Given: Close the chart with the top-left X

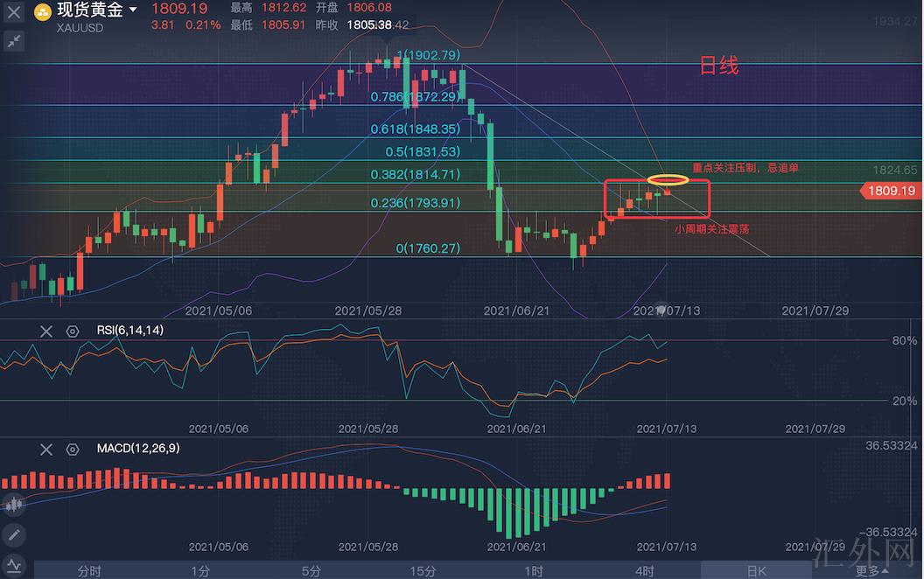Looking at the screenshot, I should [x=14, y=12].
